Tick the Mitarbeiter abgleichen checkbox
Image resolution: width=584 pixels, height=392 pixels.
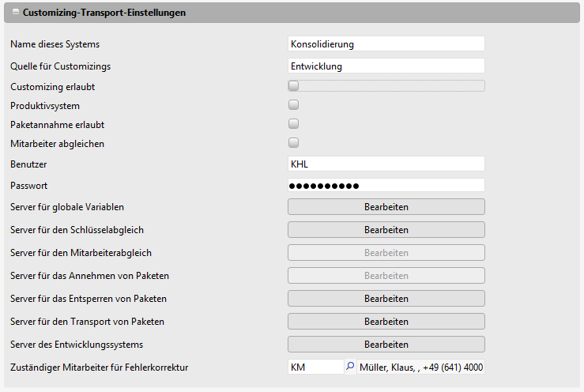click(293, 143)
